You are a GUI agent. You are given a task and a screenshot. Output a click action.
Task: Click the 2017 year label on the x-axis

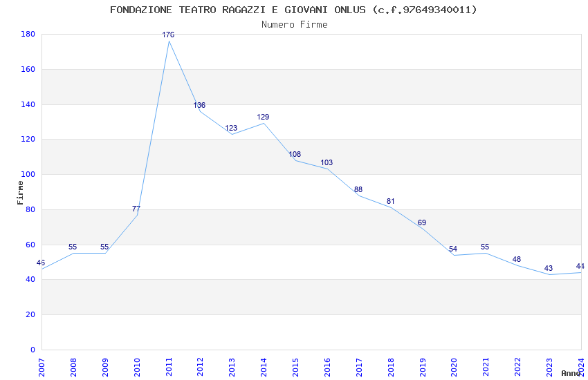359,368
